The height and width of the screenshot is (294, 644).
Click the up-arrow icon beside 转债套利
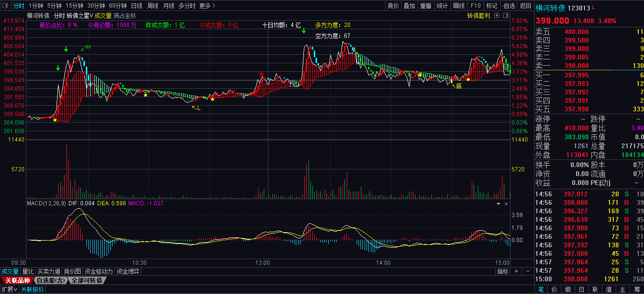click(497, 16)
